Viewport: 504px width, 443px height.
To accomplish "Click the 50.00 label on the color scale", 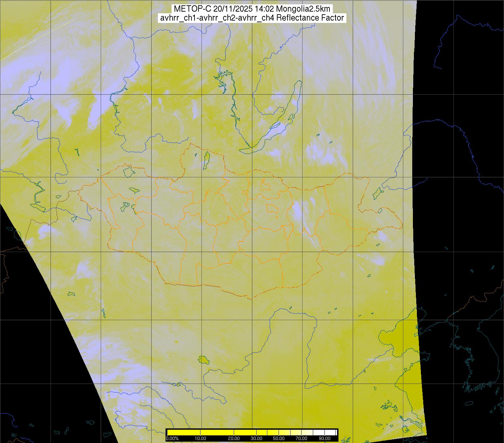I will tap(278, 439).
